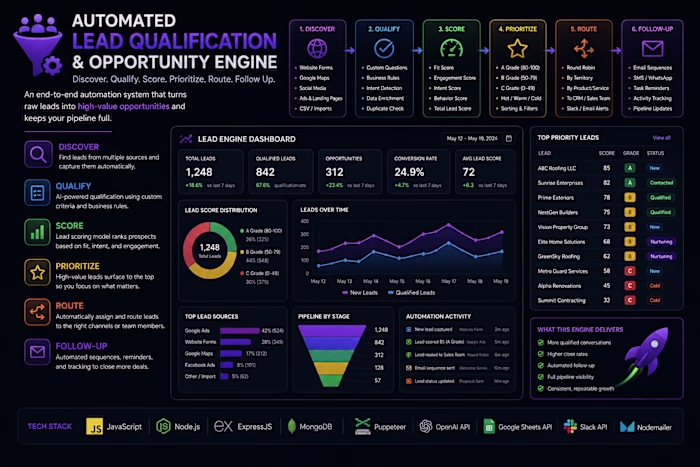Click the B Grade legend color dot
Viewport: 700px width, 467px height.
pyautogui.click(x=242, y=252)
